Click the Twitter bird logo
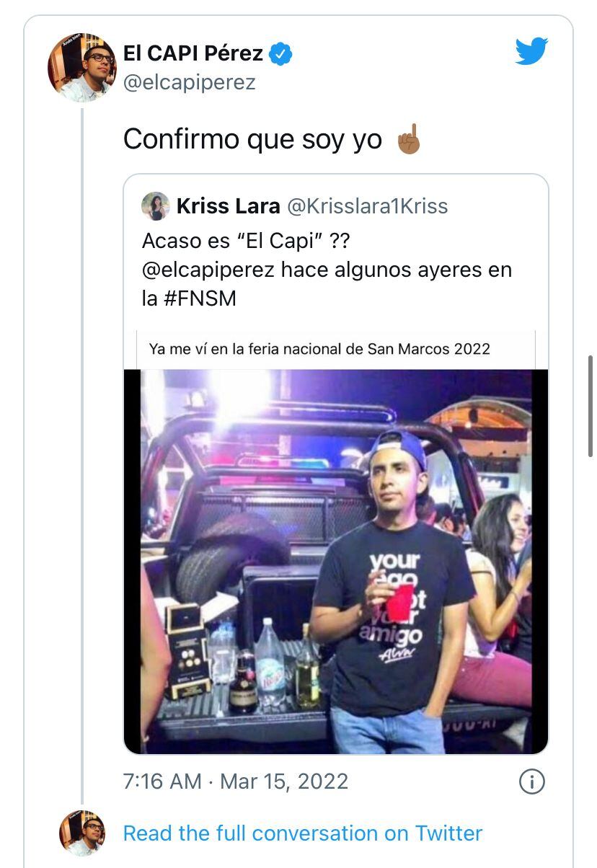 pyautogui.click(x=532, y=51)
